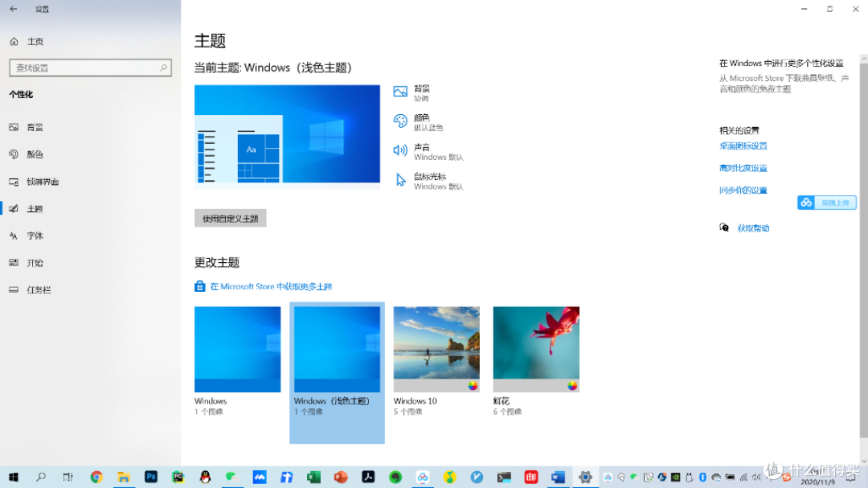Click the search settings input field
The height and width of the screenshot is (488, 868).
coord(90,68)
